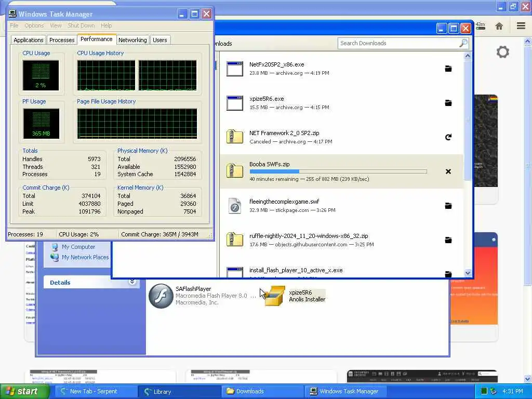Click Library list scrollbar down arrow
532x399 pixels.
tap(468, 273)
